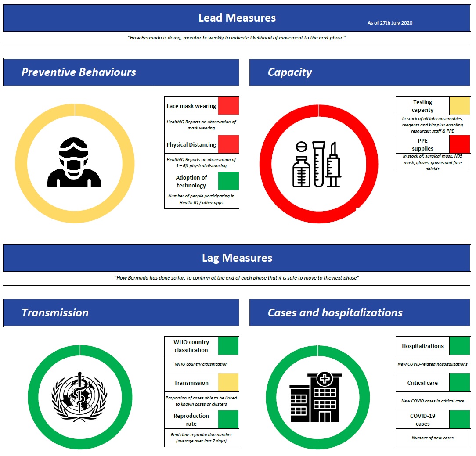Click 'New COVID-related hospitalizations' description
This screenshot has height=456, width=476.
click(x=433, y=364)
